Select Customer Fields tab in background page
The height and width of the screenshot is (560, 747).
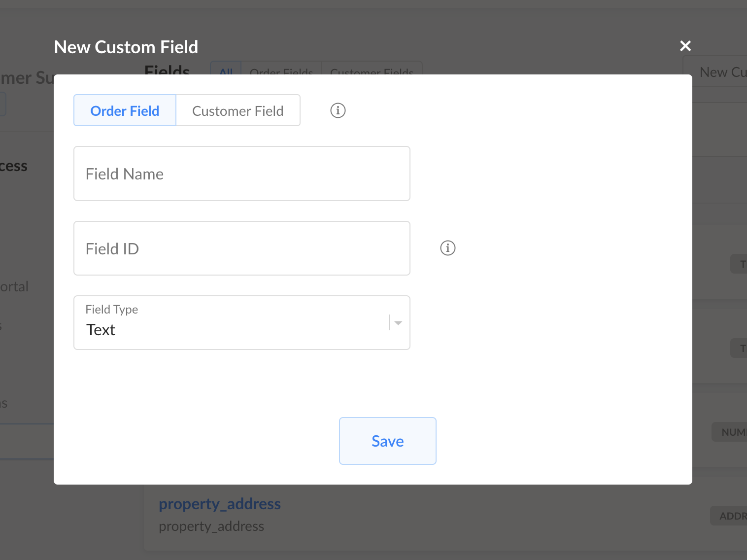(372, 68)
